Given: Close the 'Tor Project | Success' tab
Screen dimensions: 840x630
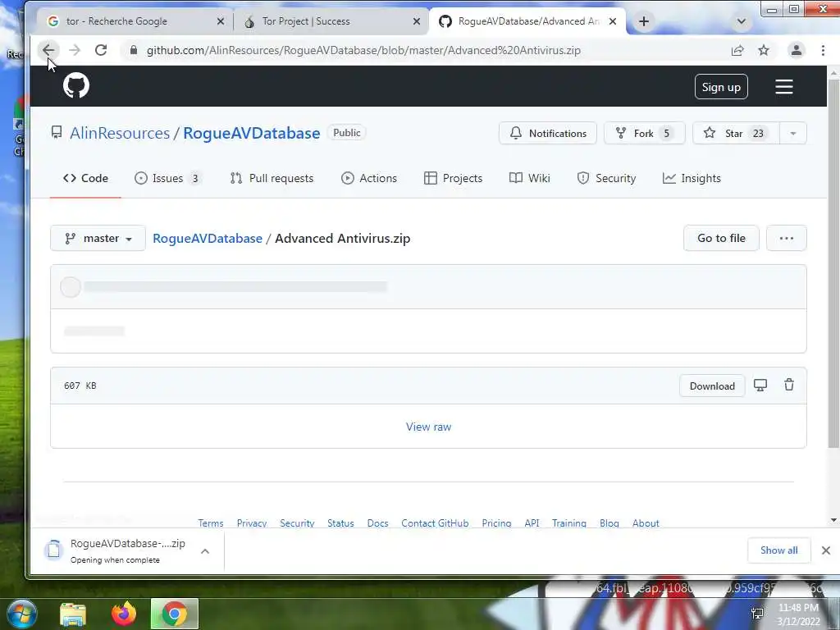Looking at the screenshot, I should click(x=416, y=21).
